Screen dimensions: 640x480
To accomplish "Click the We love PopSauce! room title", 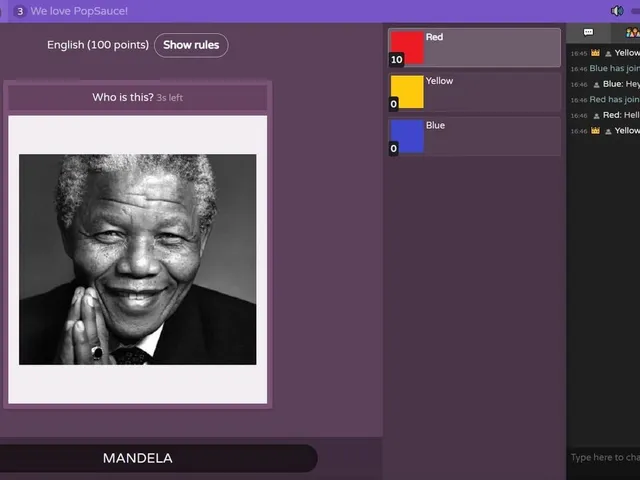I will 79,11.
